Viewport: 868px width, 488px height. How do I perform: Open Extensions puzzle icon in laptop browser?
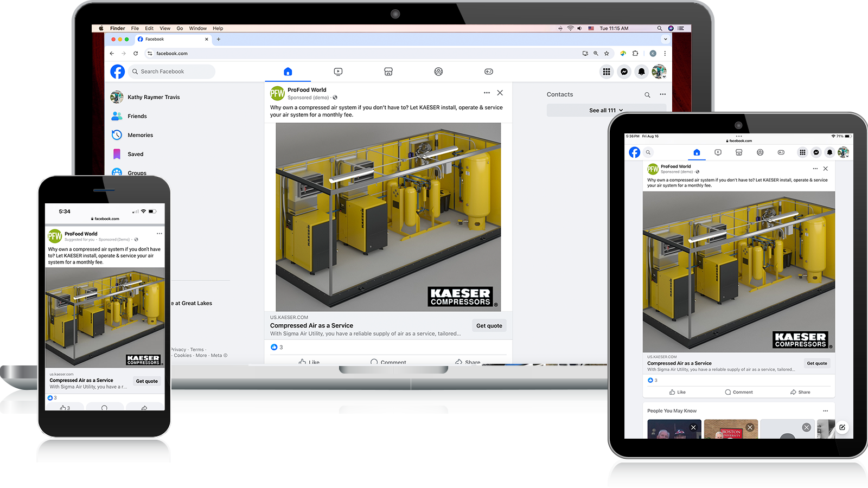pyautogui.click(x=635, y=53)
